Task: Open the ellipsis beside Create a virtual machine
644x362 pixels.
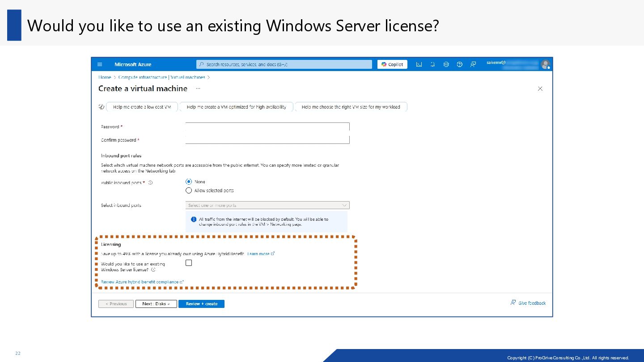Action: [x=198, y=88]
